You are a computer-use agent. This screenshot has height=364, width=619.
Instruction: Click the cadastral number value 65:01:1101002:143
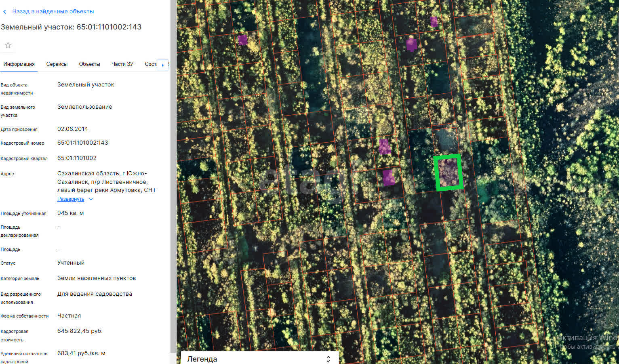pyautogui.click(x=83, y=143)
